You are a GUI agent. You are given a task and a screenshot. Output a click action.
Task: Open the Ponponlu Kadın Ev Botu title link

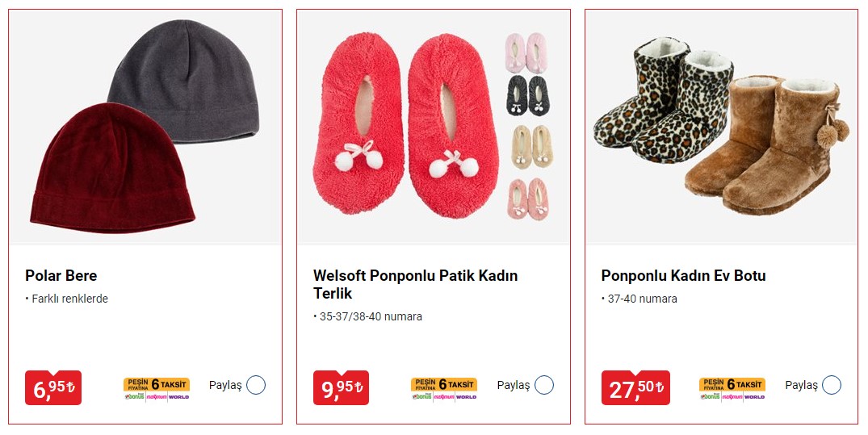pos(683,276)
